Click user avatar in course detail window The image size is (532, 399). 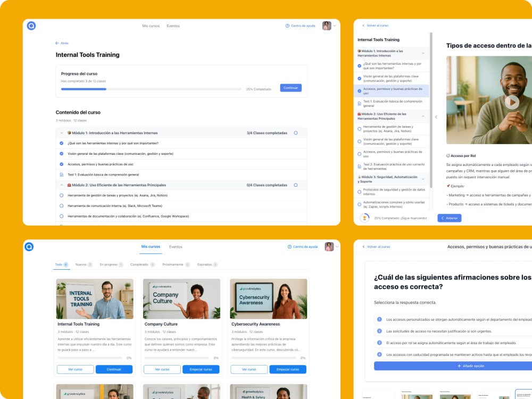coord(327,26)
